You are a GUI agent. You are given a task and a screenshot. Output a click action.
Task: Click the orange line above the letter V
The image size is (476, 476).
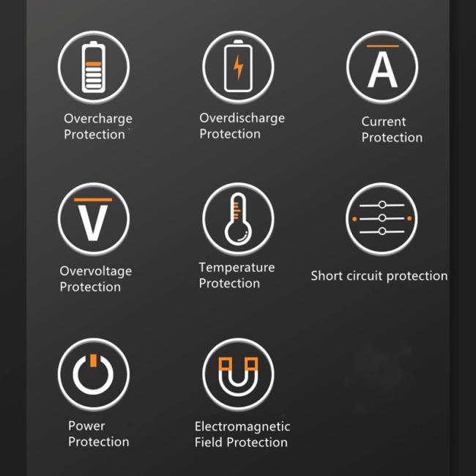click(93, 199)
